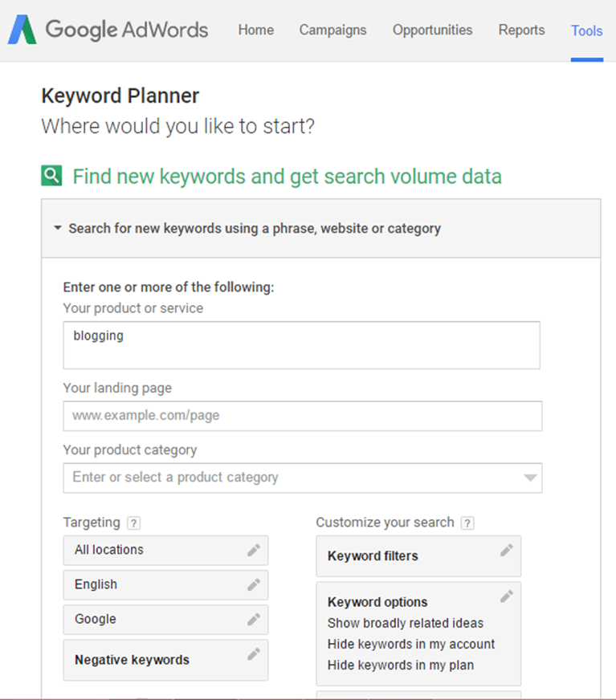This screenshot has height=700, width=616.
Task: Go to the Campaigns tab
Action: coord(332,31)
